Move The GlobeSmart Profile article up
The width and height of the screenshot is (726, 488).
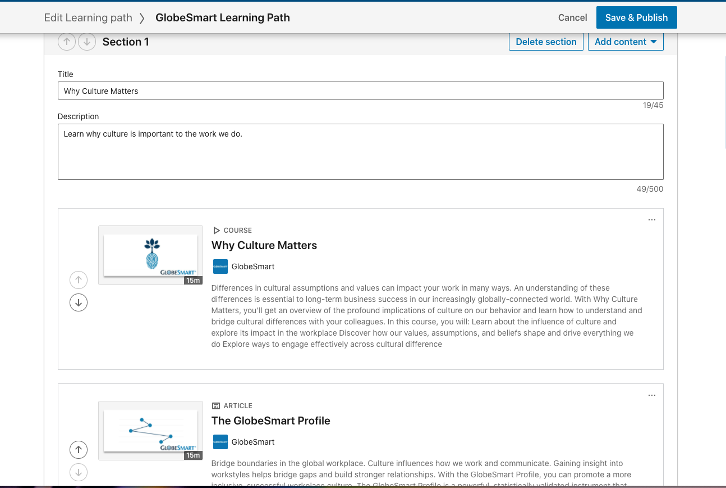click(x=79, y=450)
